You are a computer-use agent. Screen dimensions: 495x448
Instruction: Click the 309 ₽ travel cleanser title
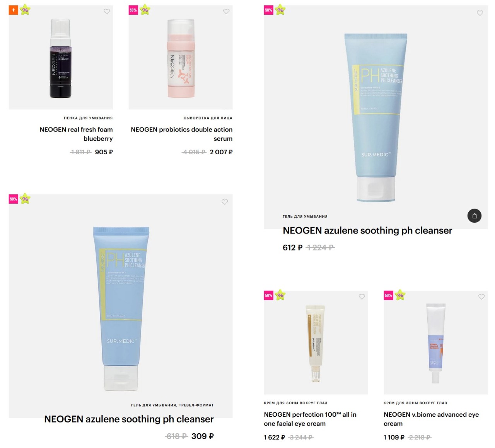coord(129,419)
